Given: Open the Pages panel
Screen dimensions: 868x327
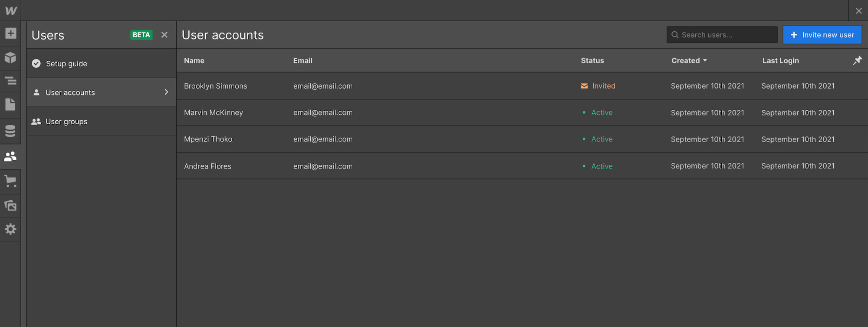Looking at the screenshot, I should tap(10, 104).
